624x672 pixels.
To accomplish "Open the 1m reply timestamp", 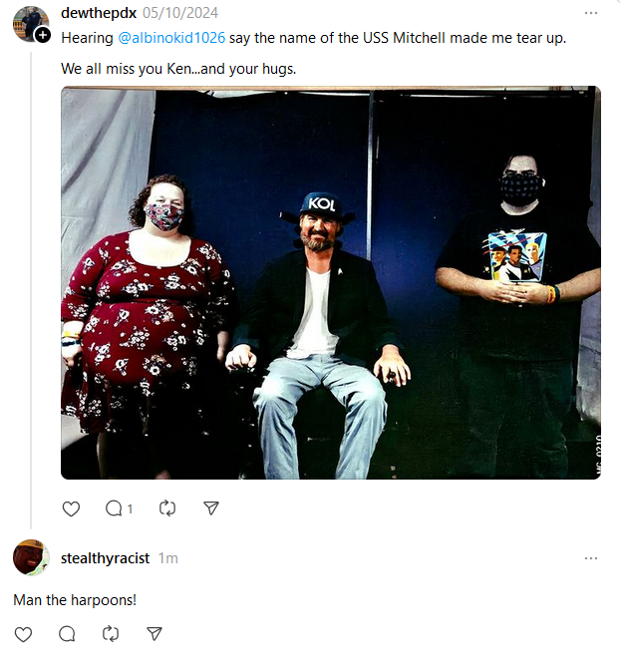I will [x=168, y=558].
